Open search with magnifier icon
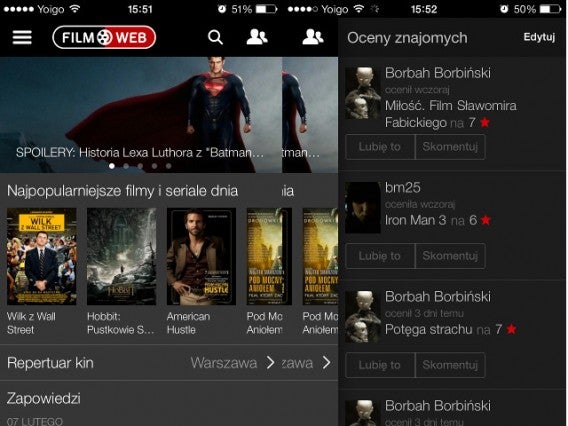568x426 pixels. click(215, 37)
